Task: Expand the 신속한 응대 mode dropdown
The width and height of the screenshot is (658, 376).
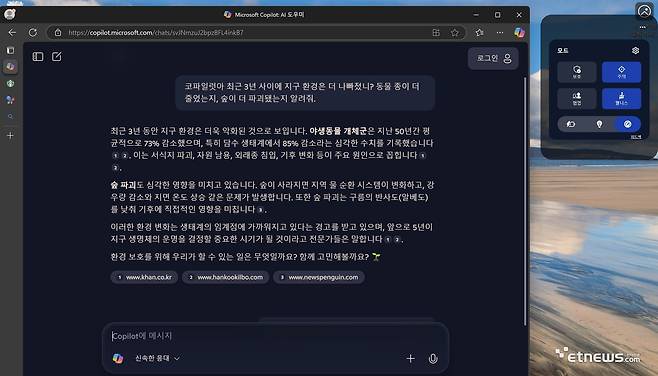Action: [x=157, y=358]
